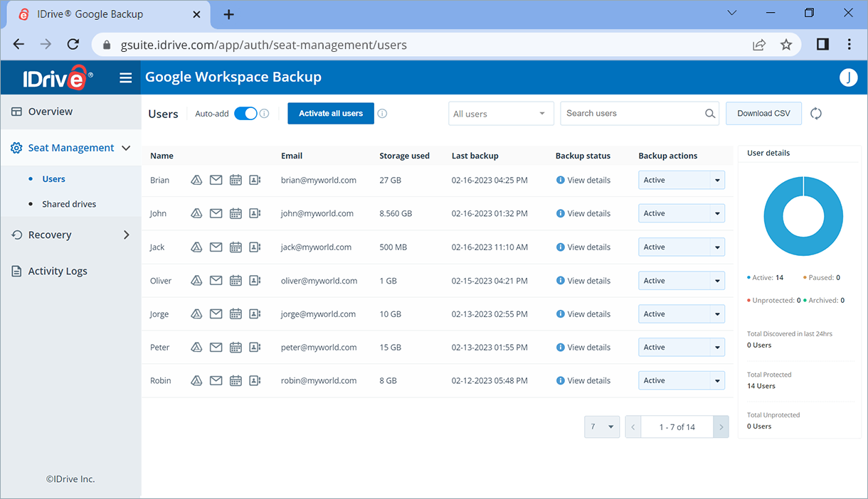Open the profile avatar menu
Image resolution: width=868 pixels, height=499 pixels.
coord(848,77)
